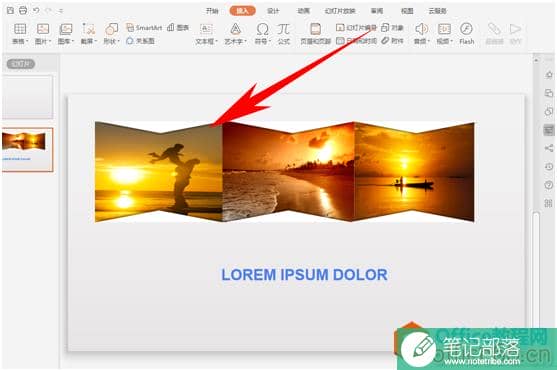
Task: Insert a chart with 图表 icon
Action: click(178, 27)
